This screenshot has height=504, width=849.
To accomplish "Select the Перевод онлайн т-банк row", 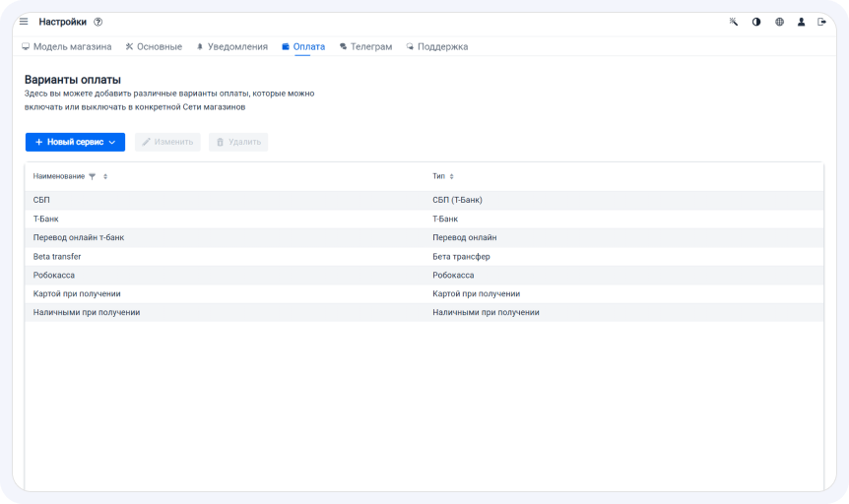I will coord(424,237).
